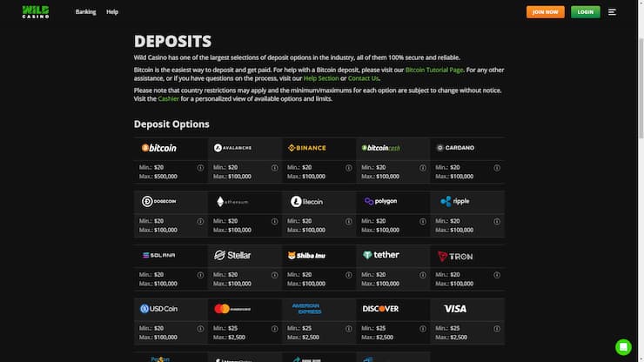Show info for Binance deposit limits
The width and height of the screenshot is (644, 362).
(349, 168)
